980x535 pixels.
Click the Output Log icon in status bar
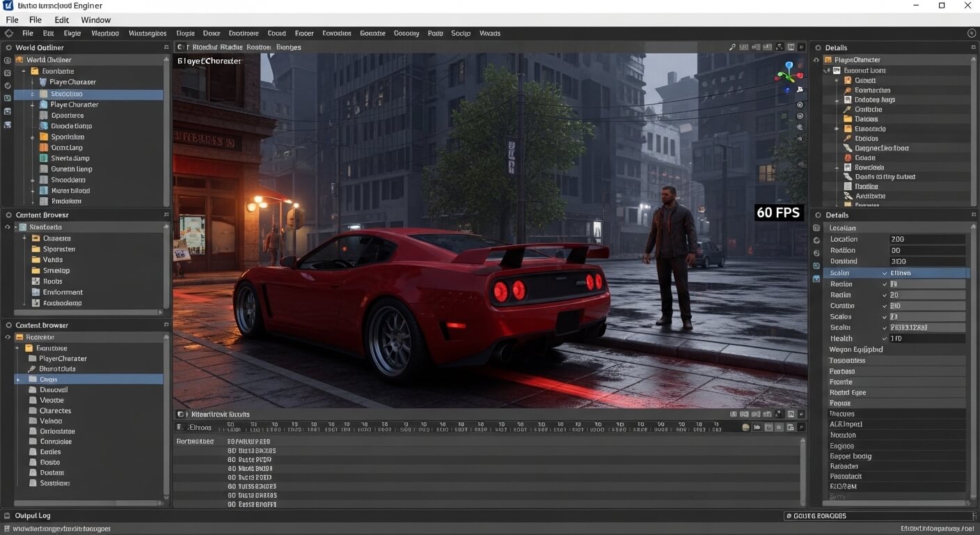8,515
